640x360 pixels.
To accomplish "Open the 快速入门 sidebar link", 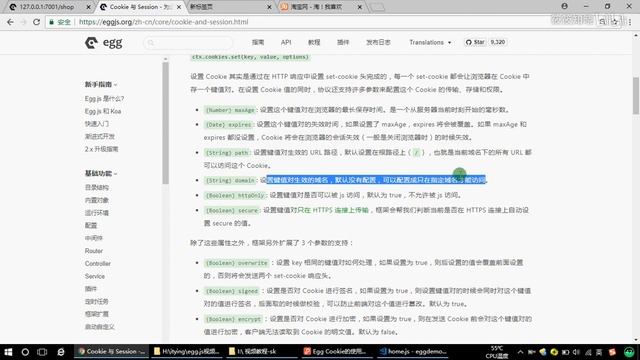I will click(97, 124).
